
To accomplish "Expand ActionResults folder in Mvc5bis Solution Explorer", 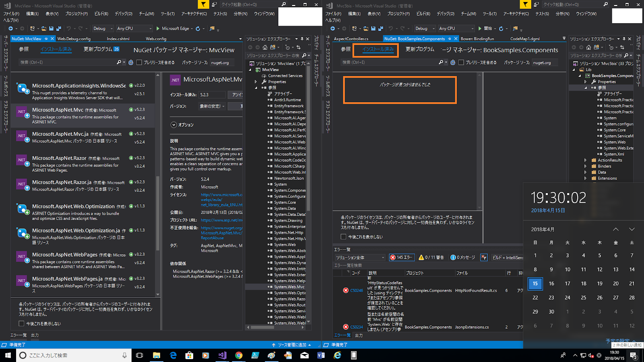I will [x=585, y=160].
